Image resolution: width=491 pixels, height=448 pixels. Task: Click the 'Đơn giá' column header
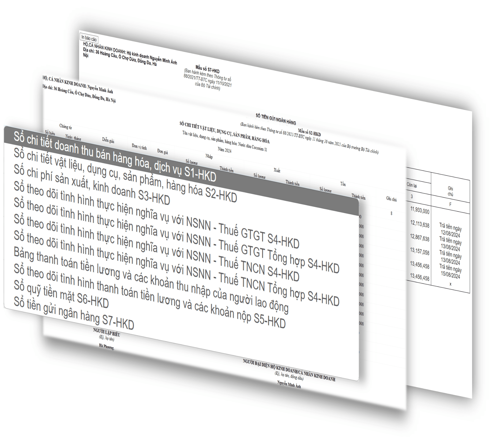163,152
